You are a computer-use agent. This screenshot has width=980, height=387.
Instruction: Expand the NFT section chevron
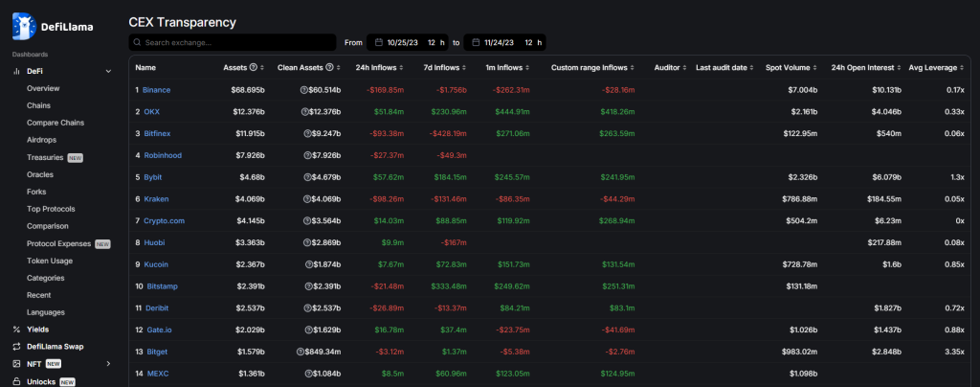[108, 364]
